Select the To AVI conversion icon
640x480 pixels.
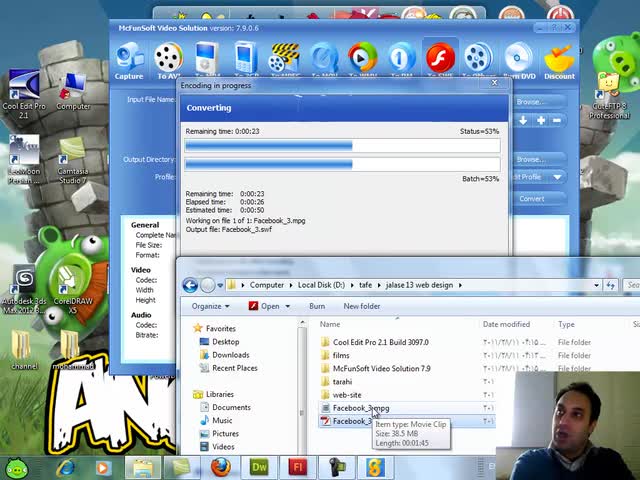(x=169, y=61)
